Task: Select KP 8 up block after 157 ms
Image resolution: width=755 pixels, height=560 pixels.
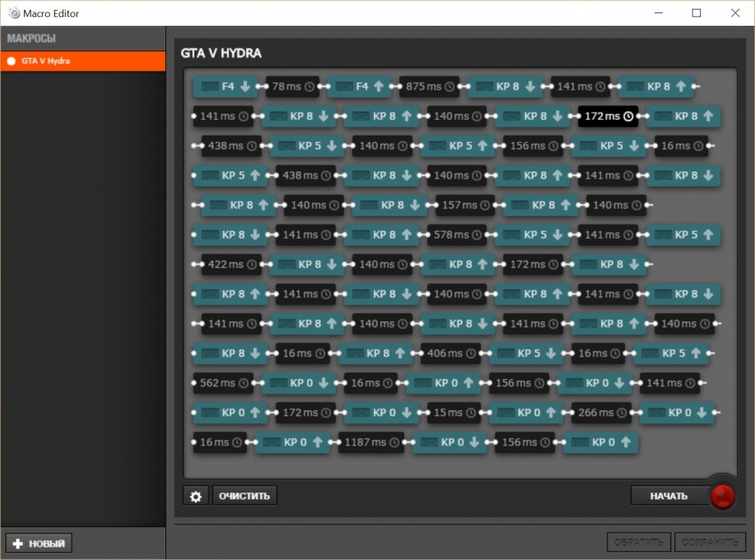Action: click(x=540, y=205)
